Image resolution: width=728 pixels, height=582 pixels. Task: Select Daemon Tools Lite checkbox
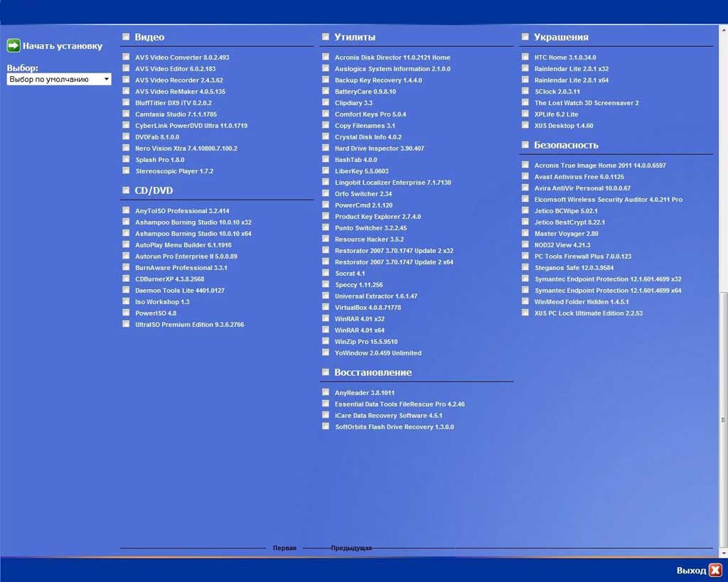(126, 291)
